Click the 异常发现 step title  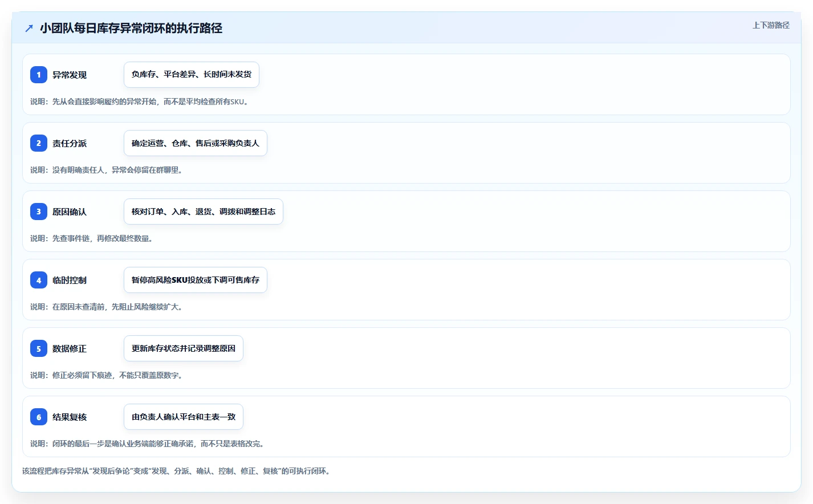(70, 75)
